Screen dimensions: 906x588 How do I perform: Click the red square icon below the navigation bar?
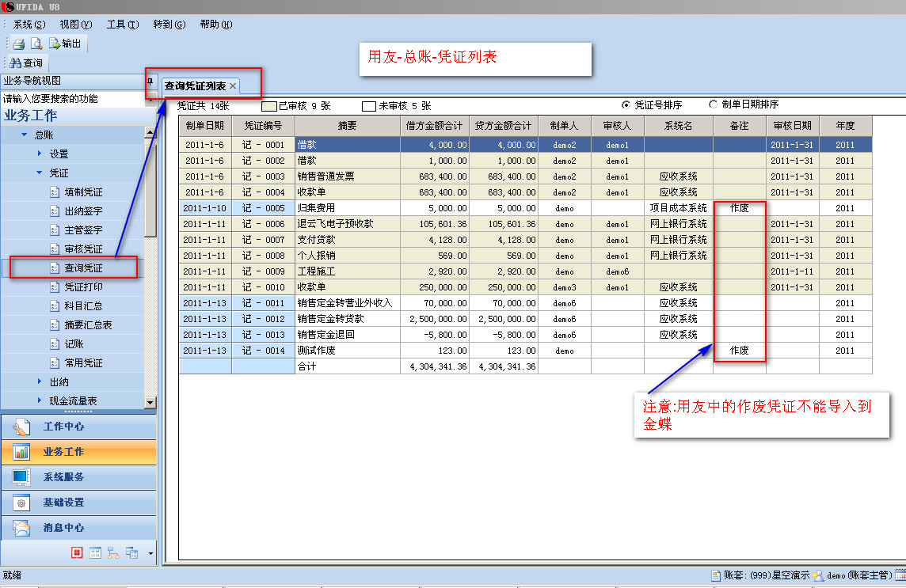click(x=77, y=552)
